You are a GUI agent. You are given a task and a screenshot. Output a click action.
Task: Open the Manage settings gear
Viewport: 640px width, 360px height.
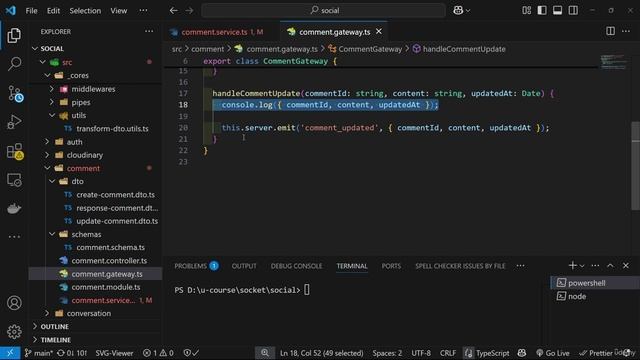[x=14, y=331]
